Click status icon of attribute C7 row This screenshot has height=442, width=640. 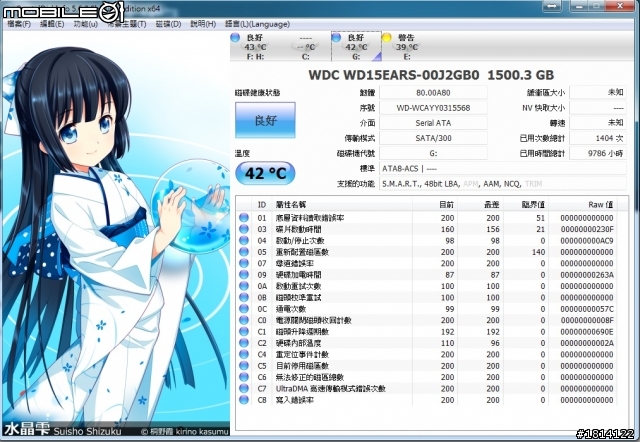[244, 389]
